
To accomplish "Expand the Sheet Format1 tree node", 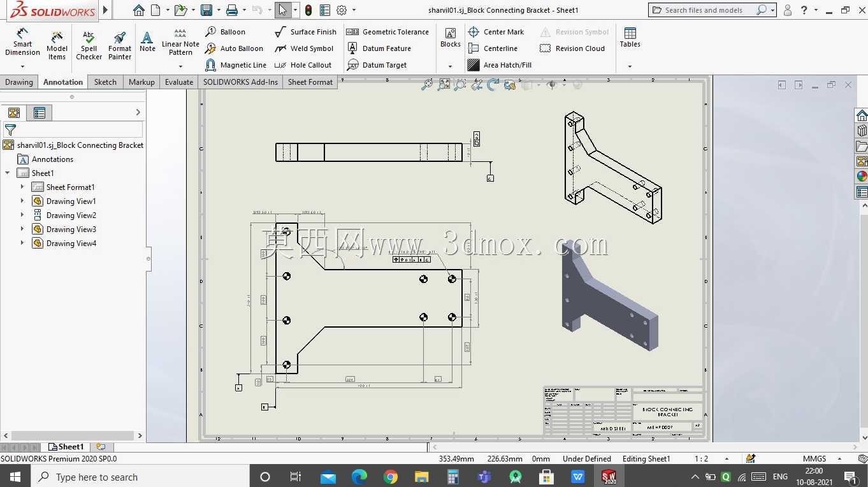I will [x=22, y=187].
